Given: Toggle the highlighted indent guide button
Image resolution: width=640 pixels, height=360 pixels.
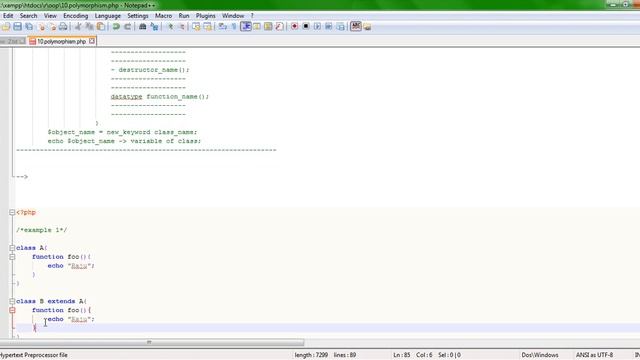Looking at the screenshot, I should (x=246, y=27).
